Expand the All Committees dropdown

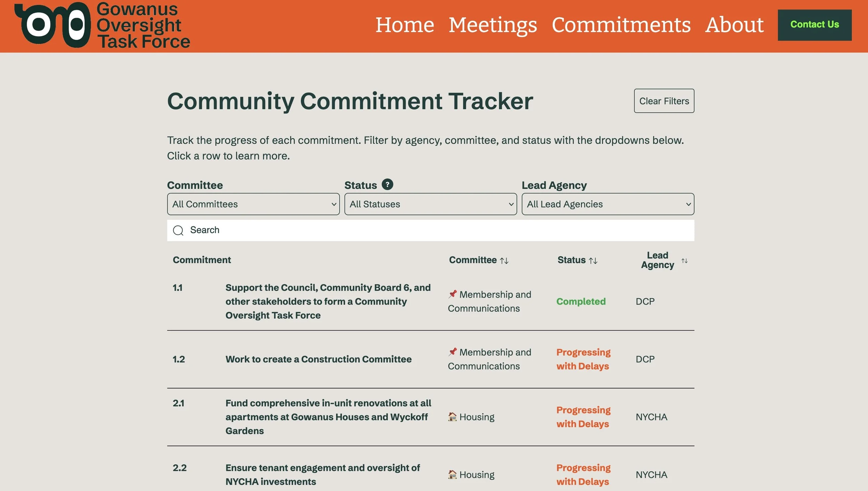click(x=253, y=204)
